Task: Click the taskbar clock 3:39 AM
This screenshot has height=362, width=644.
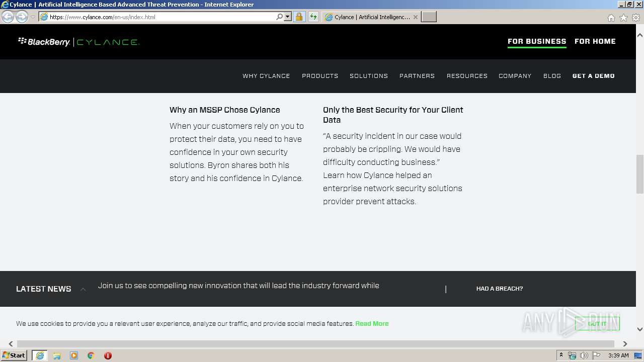Action: (618, 355)
